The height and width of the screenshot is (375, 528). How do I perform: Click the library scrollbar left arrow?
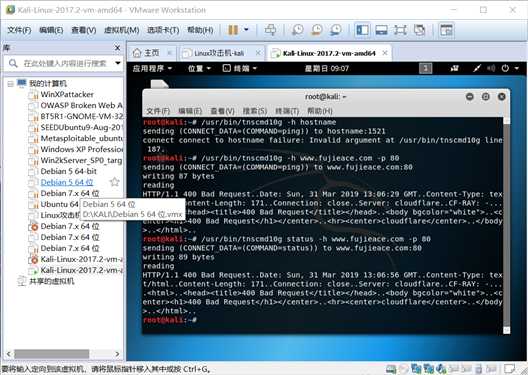pyautogui.click(x=9, y=354)
